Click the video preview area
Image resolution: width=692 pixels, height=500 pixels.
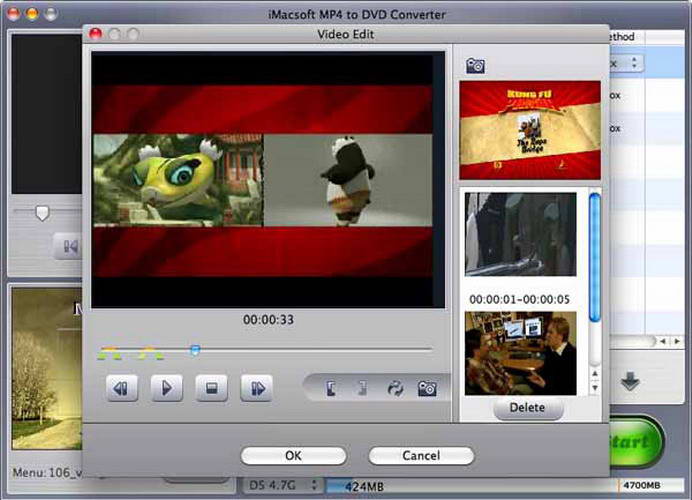tap(268, 180)
